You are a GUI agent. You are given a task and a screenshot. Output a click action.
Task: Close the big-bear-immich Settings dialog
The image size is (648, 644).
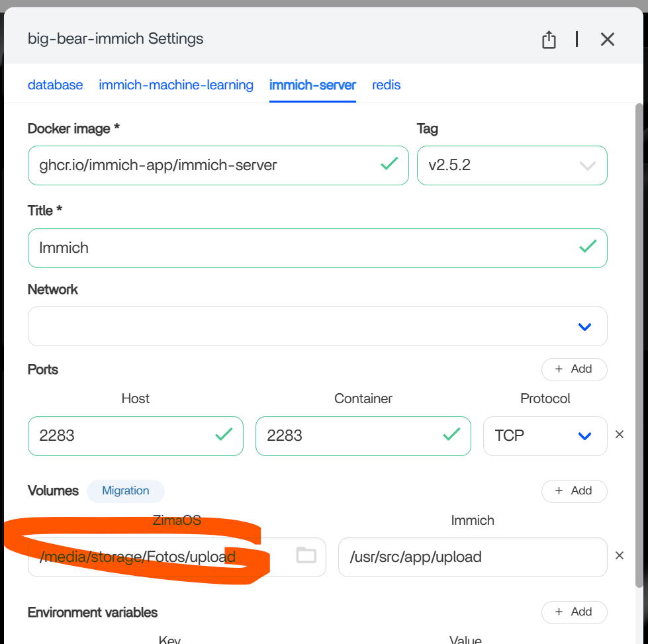[607, 40]
